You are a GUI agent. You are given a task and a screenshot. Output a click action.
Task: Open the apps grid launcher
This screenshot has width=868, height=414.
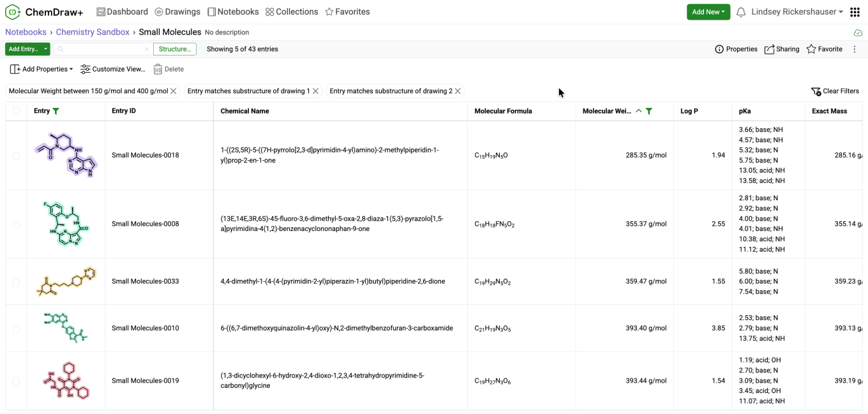(855, 12)
